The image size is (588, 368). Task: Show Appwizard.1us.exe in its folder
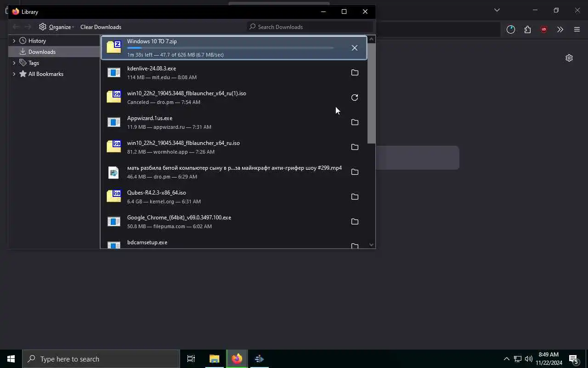click(x=355, y=122)
